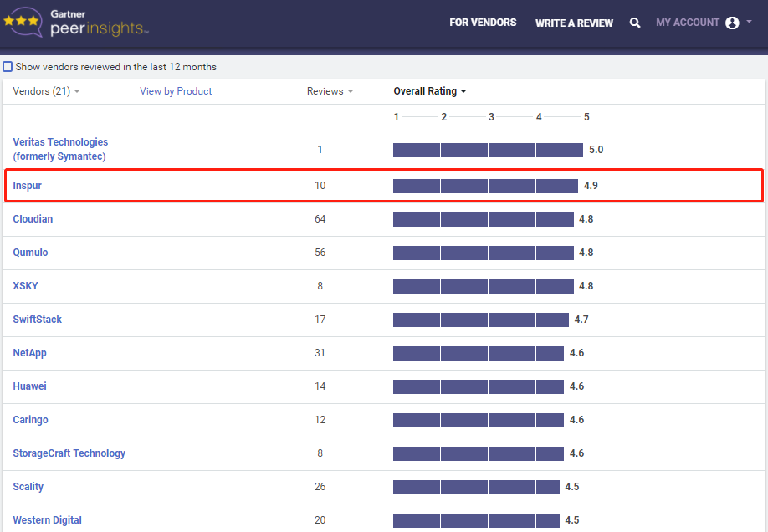Open the Scality vendor link
The image size is (768, 532).
pos(28,487)
